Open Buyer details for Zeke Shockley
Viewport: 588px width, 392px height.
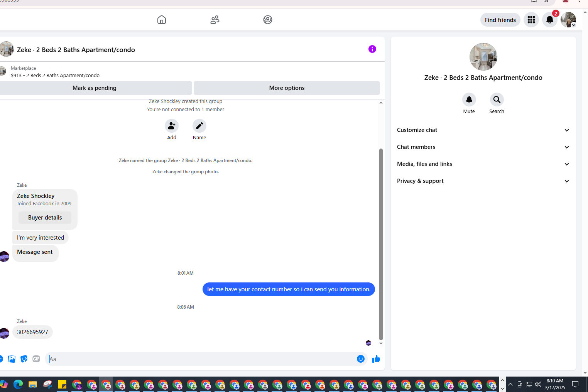(45, 218)
